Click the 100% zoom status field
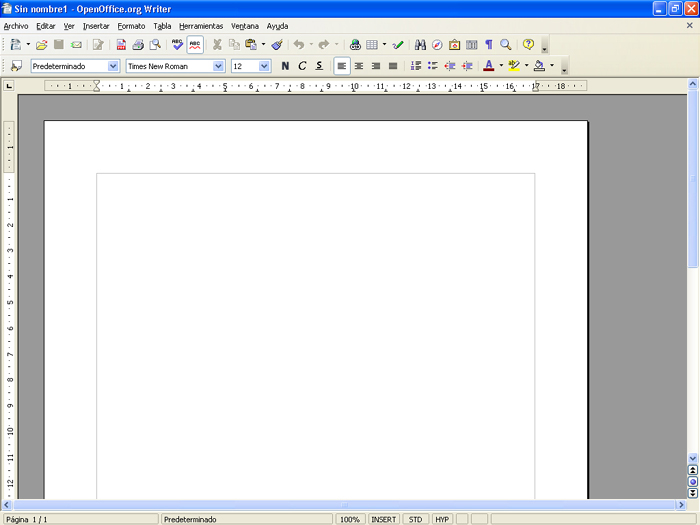 [x=349, y=519]
